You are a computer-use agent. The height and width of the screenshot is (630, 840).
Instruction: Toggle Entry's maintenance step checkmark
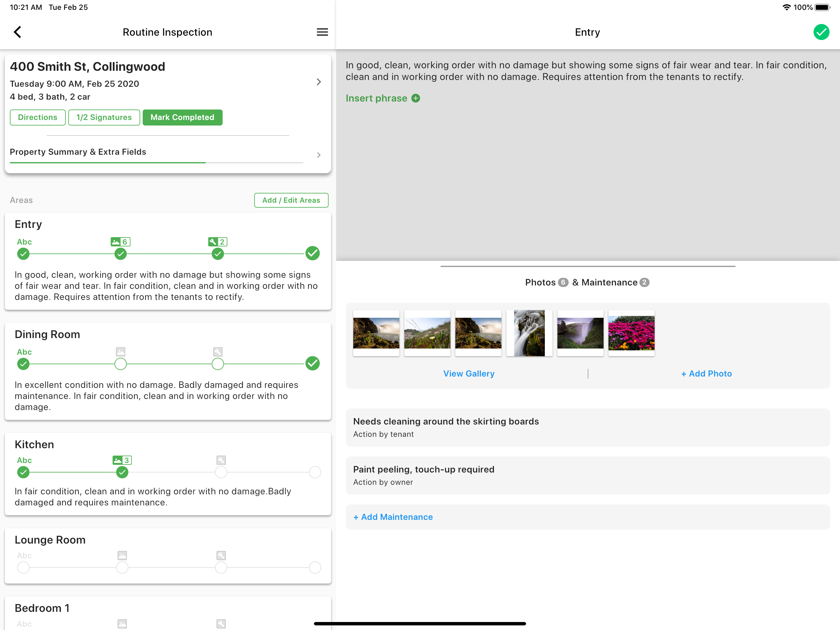point(218,254)
